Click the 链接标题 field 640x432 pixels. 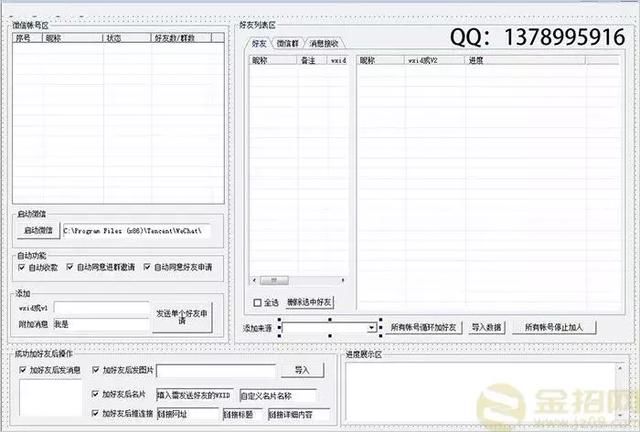(243, 414)
